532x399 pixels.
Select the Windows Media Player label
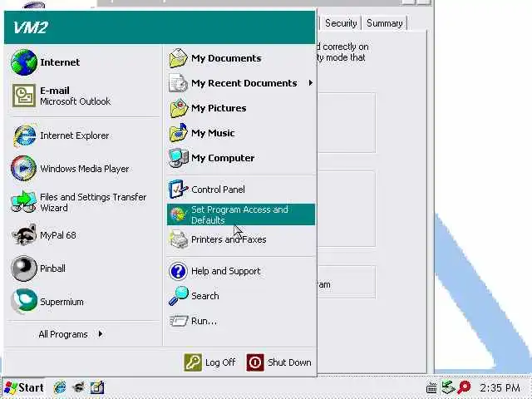click(x=85, y=169)
